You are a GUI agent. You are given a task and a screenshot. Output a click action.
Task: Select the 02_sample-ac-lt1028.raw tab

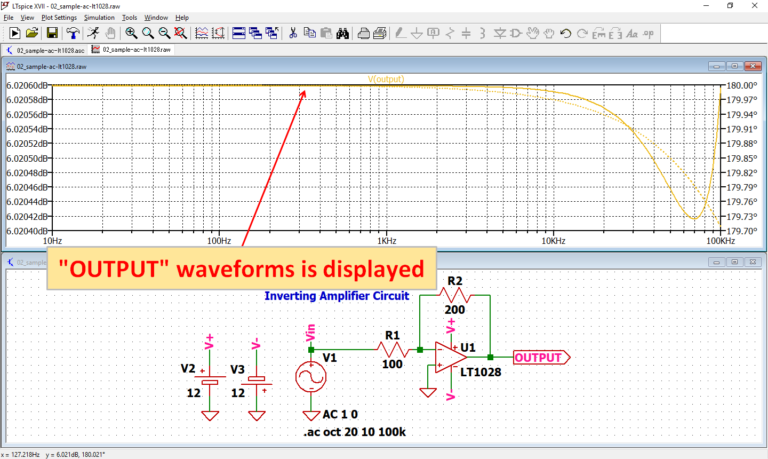click(x=130, y=48)
